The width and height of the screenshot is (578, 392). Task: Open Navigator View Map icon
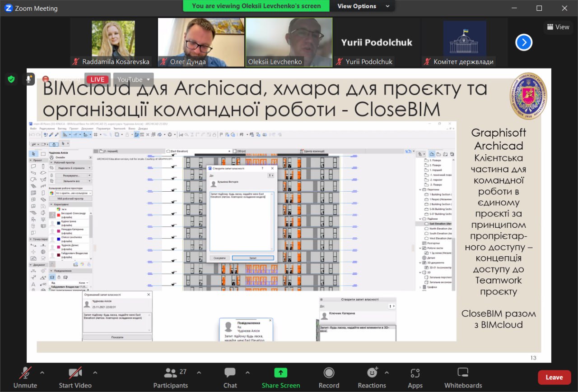pyautogui.click(x=438, y=154)
